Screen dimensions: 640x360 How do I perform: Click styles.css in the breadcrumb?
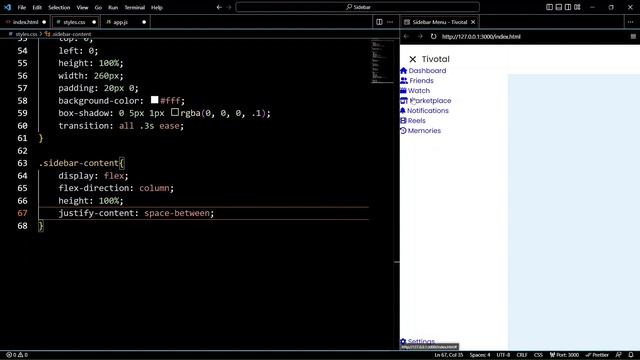pyautogui.click(x=26, y=34)
